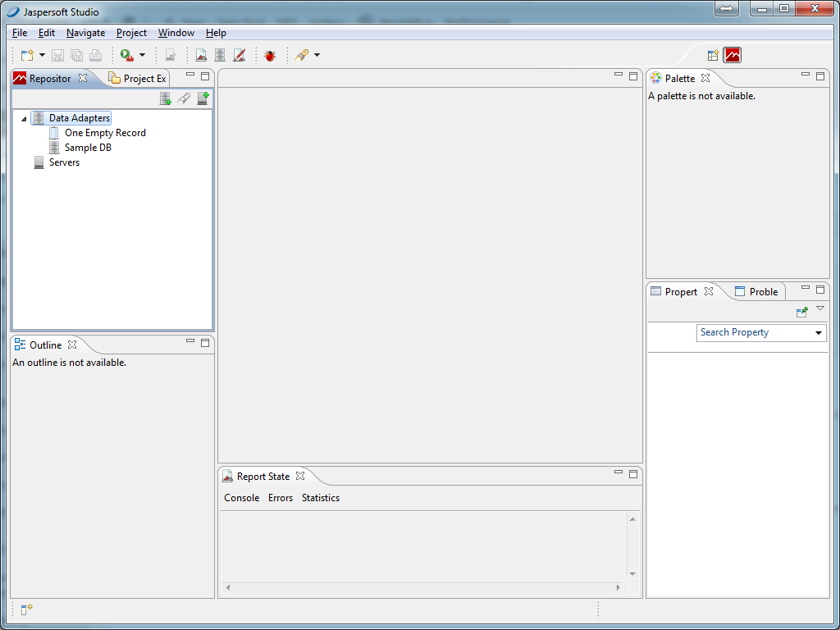Maximize the Properties panel
Image resolution: width=840 pixels, height=630 pixels.
point(820,290)
